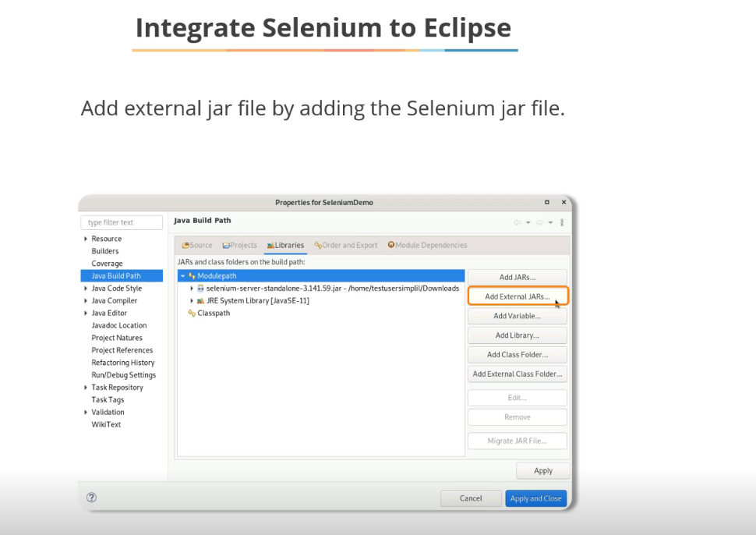Screen dimensions: 756x535
Task: Click the Add JARs... button
Action: [x=518, y=278]
